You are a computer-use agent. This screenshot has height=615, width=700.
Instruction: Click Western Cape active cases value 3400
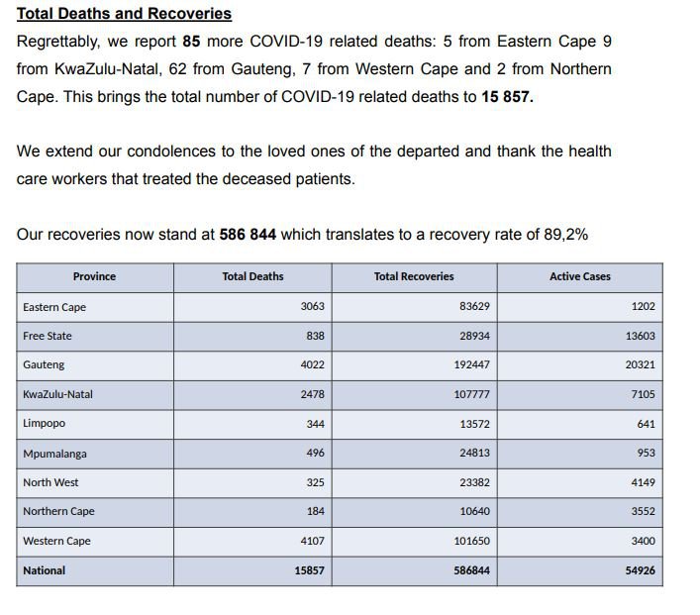pos(644,541)
